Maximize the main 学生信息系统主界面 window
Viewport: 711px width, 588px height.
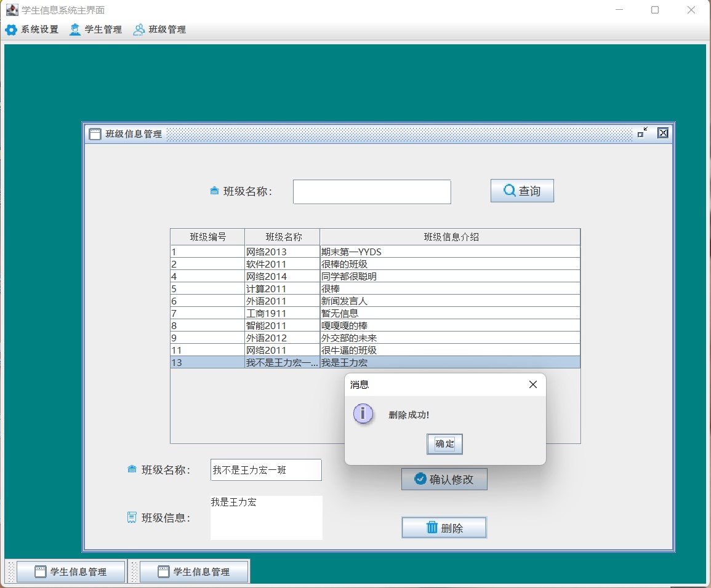point(655,9)
